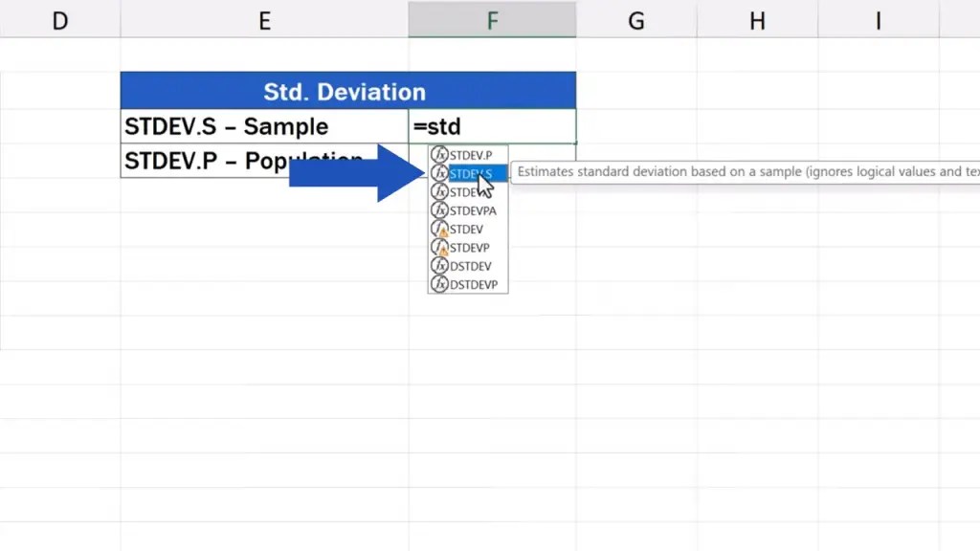
Task: Click the highlighted column F header
Action: (492, 20)
